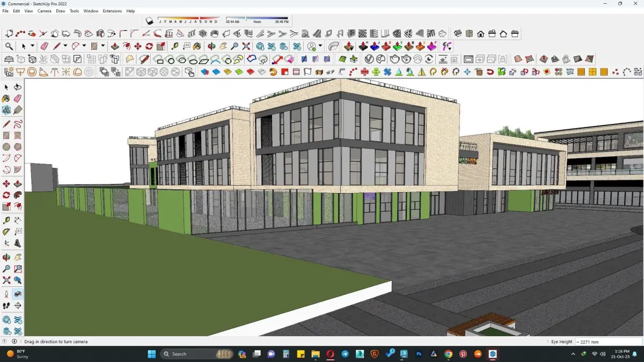This screenshot has height=362, width=644.
Task: Select the Lasso Select tool in the left palette
Action: click(x=18, y=87)
